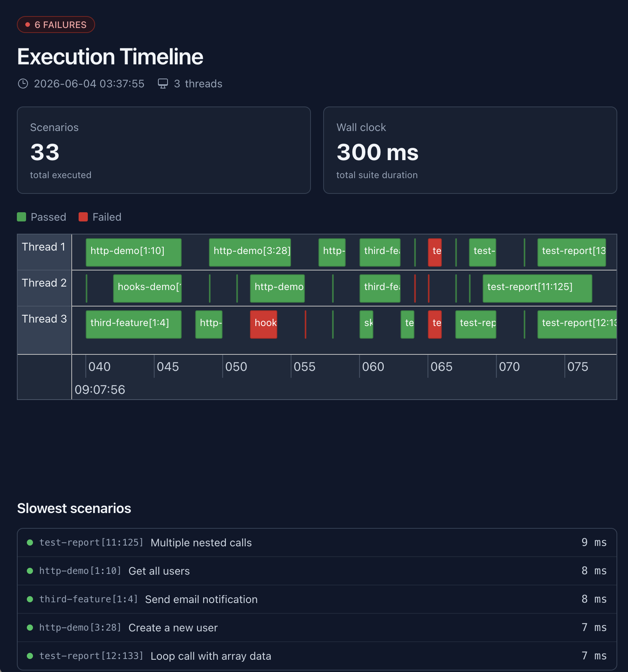The height and width of the screenshot is (672, 628).
Task: Select http-demo[3:28] bar on Thread 1
Action: (250, 252)
